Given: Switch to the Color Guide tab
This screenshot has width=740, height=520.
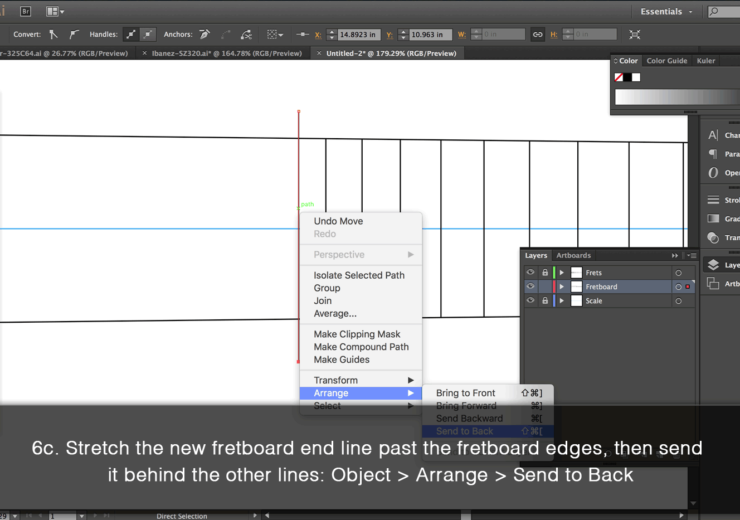Looking at the screenshot, I should coord(666,61).
